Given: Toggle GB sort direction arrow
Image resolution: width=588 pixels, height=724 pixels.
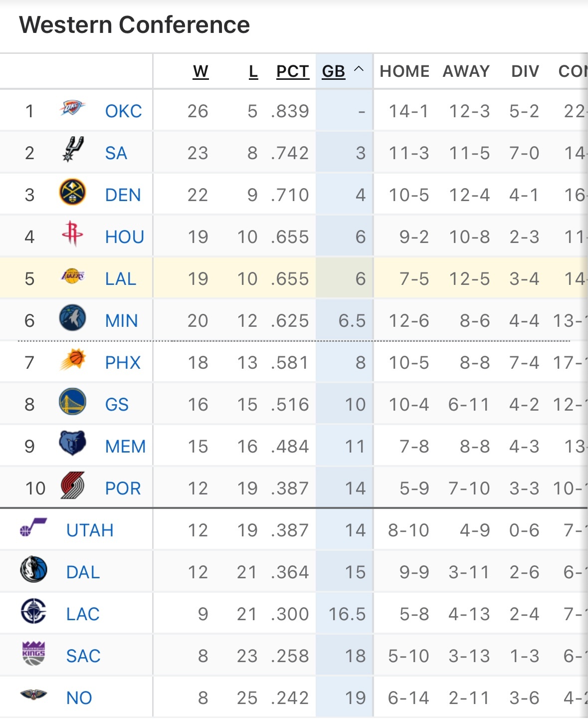Looking at the screenshot, I should 359,70.
